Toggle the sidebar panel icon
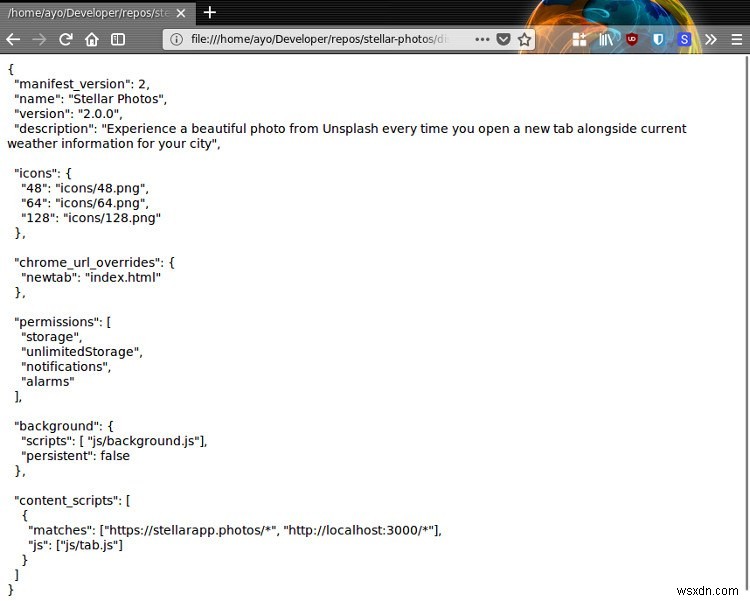Viewport: 750px width, 601px height. [x=118, y=39]
